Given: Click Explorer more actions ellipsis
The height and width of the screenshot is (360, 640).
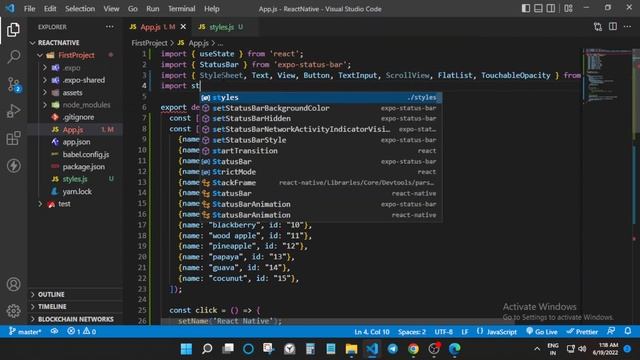Looking at the screenshot, I should pos(110,27).
